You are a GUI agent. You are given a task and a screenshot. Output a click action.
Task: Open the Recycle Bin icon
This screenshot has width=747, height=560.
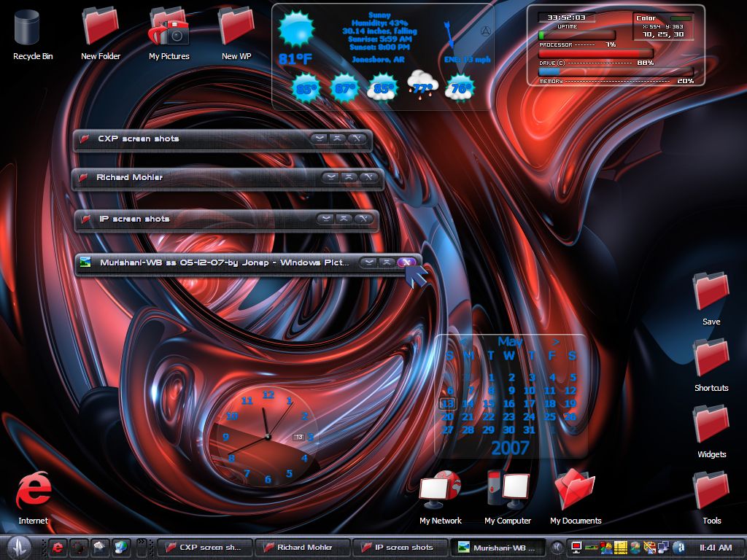[27, 28]
